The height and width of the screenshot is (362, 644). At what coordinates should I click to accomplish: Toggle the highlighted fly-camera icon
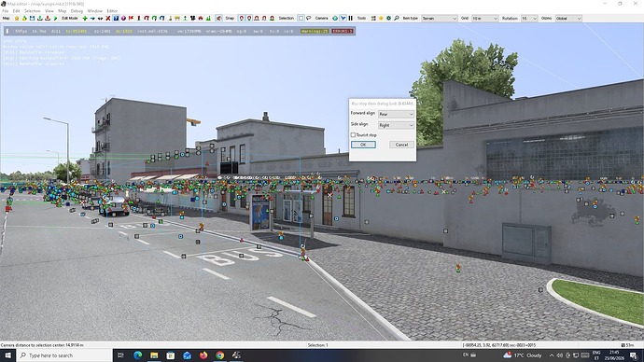(x=343, y=18)
